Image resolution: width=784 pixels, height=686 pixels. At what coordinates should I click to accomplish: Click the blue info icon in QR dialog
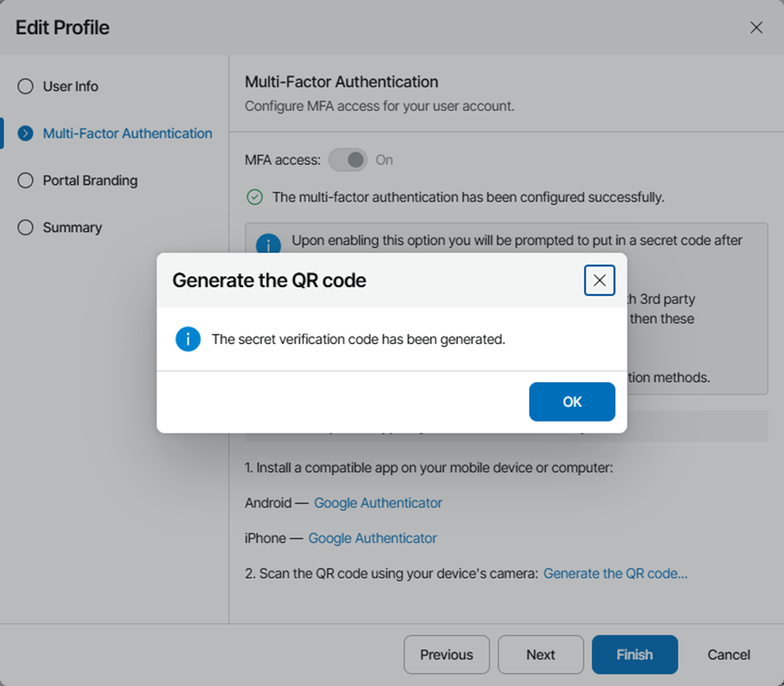[x=187, y=339]
